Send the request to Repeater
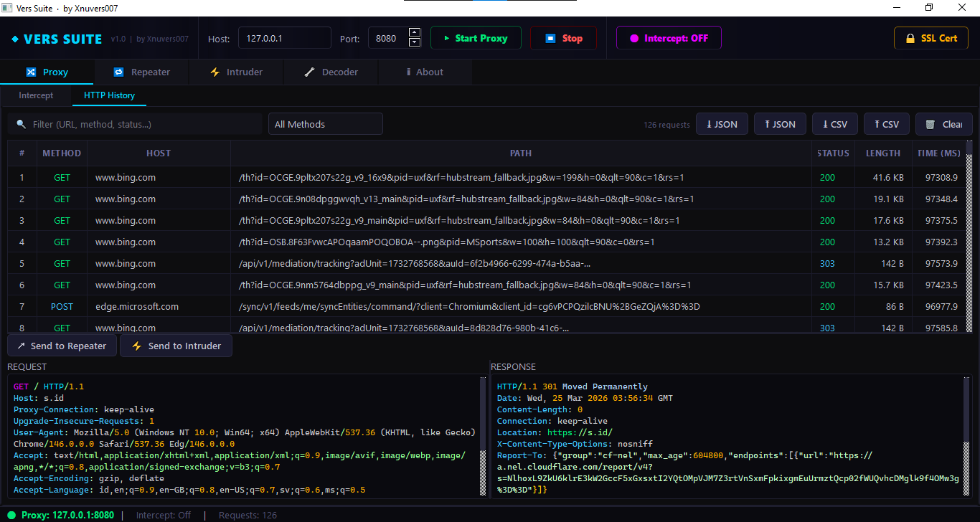 pos(62,345)
